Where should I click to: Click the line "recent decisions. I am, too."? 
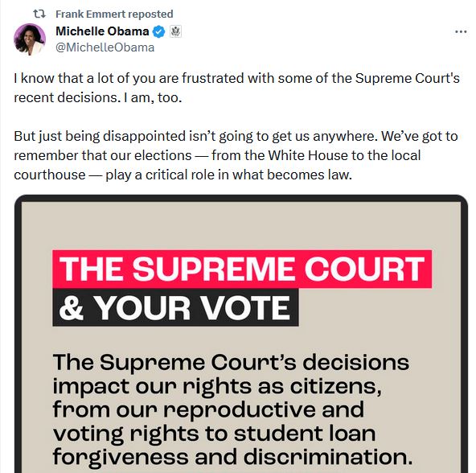[98, 97]
